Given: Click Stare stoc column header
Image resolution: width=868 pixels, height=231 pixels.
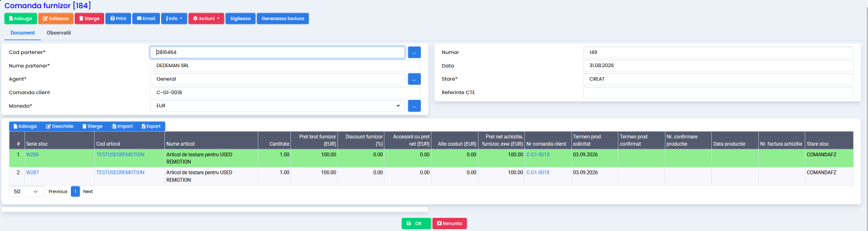Looking at the screenshot, I should click(828, 140).
